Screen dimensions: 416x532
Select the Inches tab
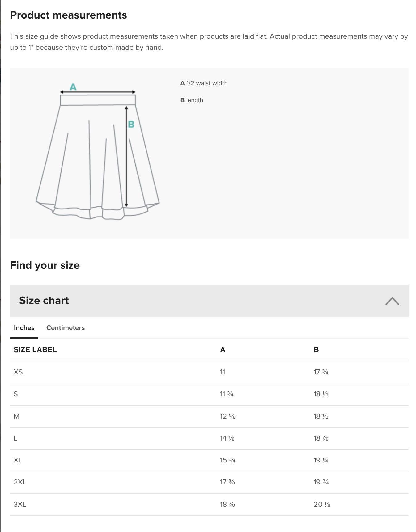[x=24, y=328]
